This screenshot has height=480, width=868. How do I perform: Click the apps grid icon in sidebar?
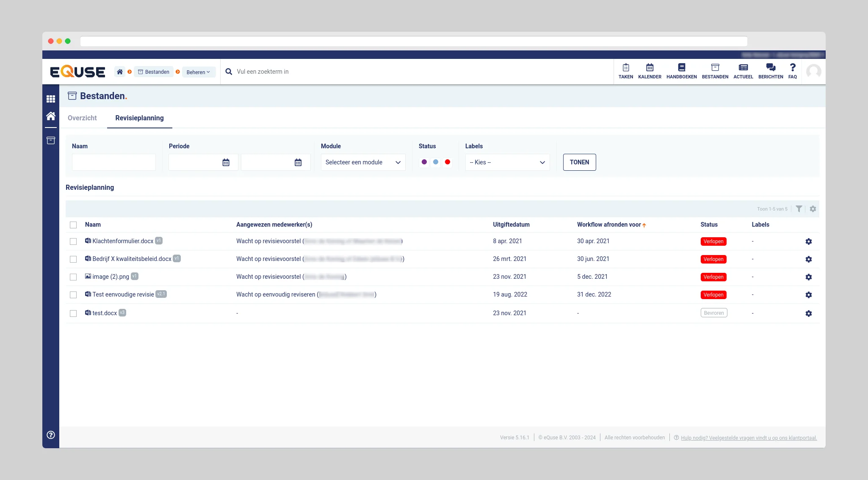pos(51,99)
